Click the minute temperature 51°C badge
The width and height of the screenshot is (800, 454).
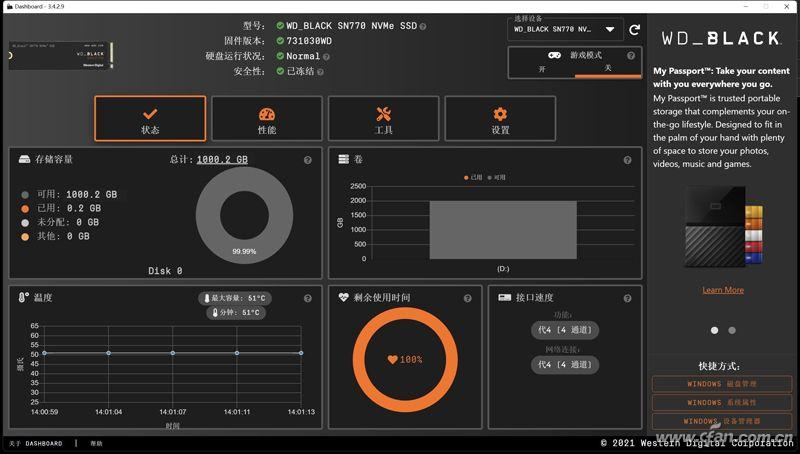coord(236,312)
